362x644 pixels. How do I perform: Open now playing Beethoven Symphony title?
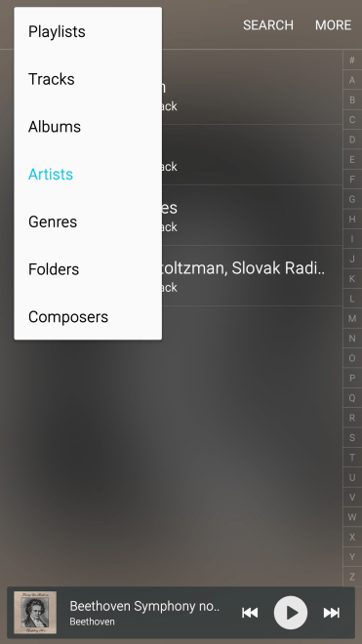click(x=144, y=606)
